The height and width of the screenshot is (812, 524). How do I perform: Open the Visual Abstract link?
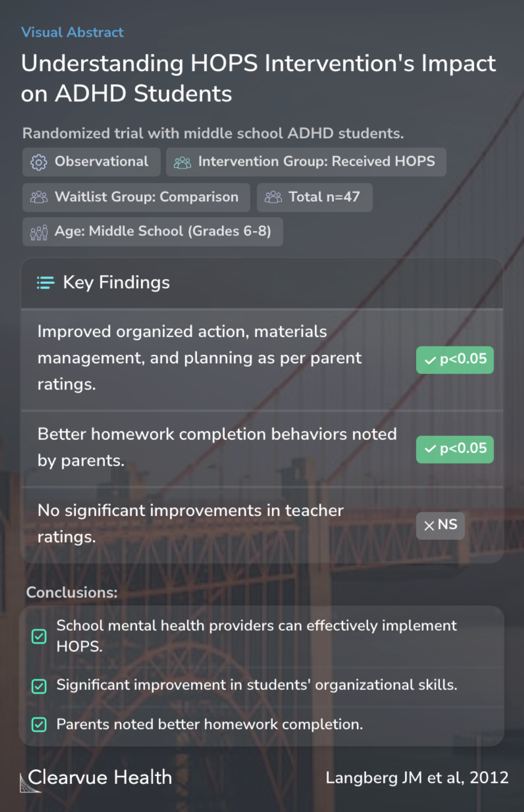click(72, 32)
